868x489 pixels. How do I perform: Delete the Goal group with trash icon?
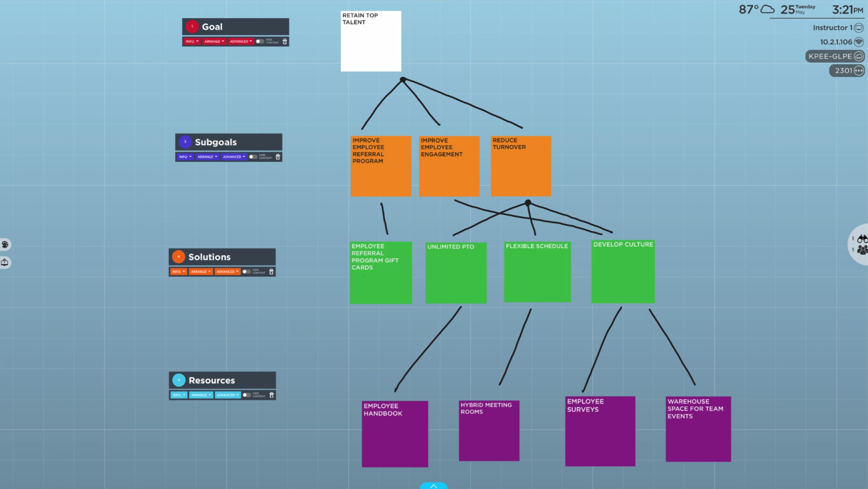pyautogui.click(x=285, y=41)
